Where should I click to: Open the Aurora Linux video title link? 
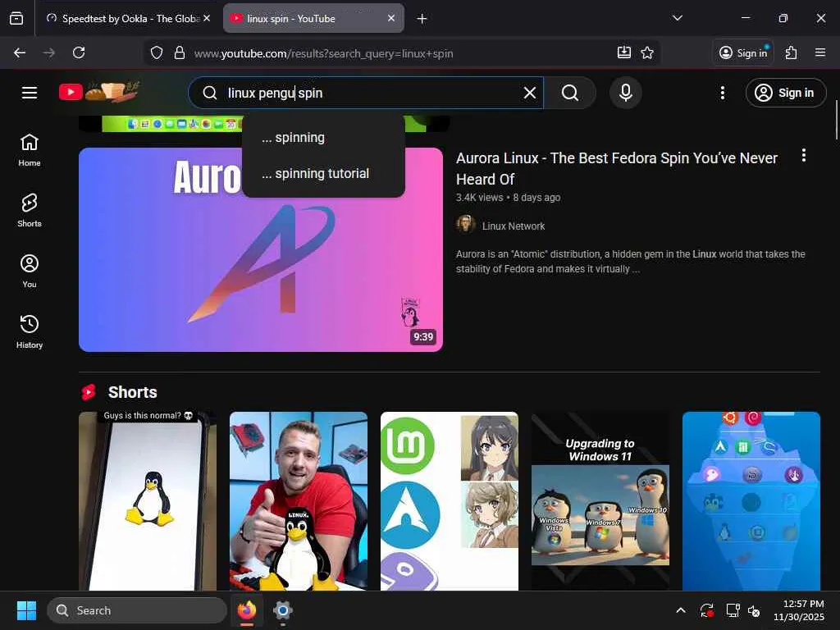pyautogui.click(x=617, y=168)
